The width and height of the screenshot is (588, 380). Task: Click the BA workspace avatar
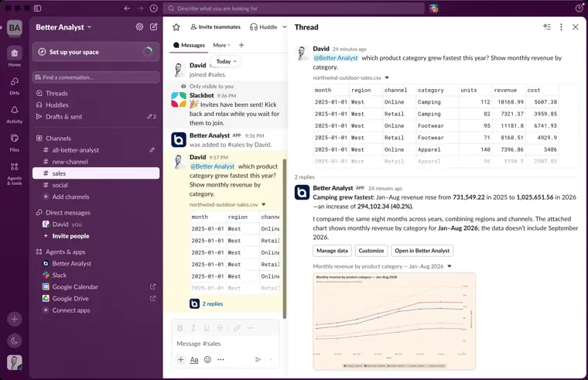pyautogui.click(x=14, y=28)
